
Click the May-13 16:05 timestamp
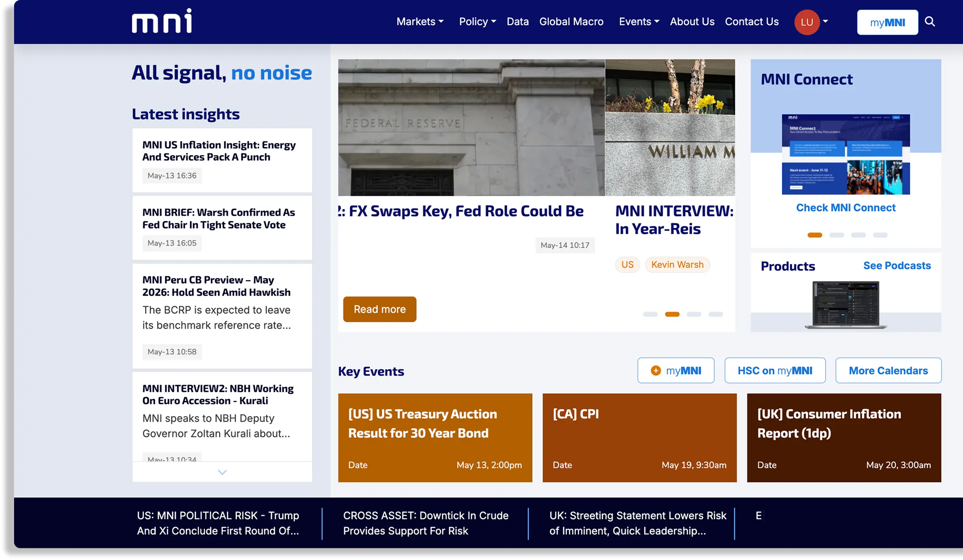pyautogui.click(x=172, y=243)
